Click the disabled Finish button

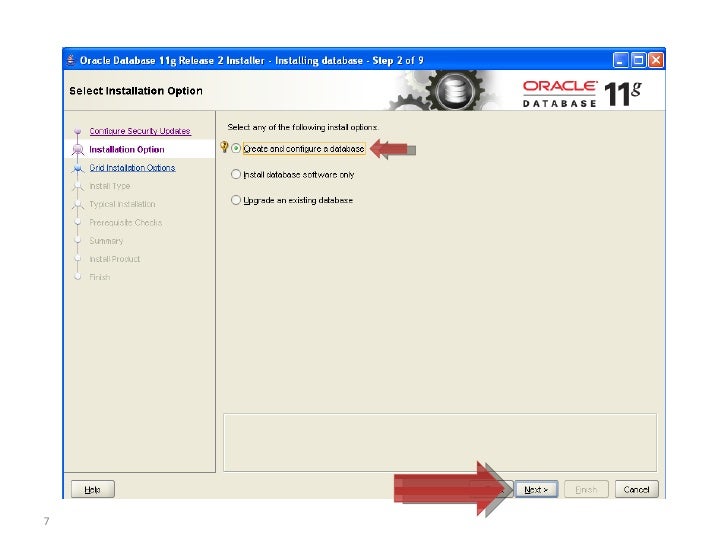tap(586, 489)
